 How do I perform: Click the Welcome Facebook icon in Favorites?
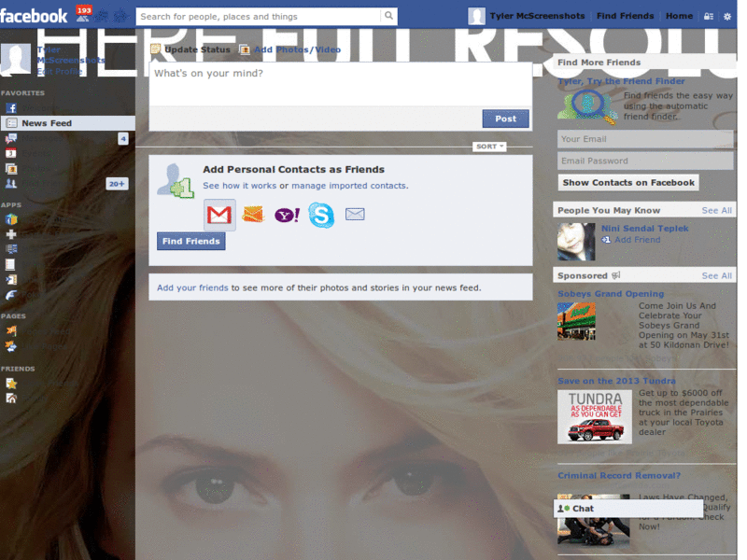point(11,108)
